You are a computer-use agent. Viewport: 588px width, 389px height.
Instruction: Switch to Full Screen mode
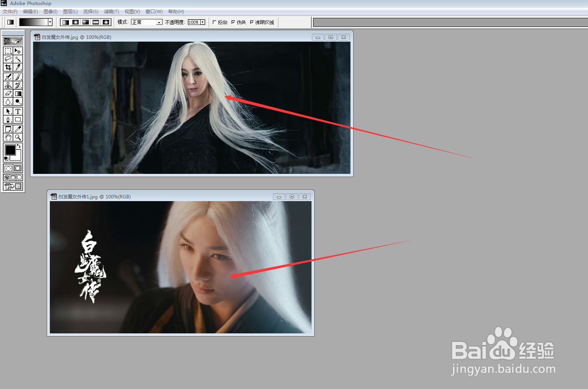click(x=19, y=177)
